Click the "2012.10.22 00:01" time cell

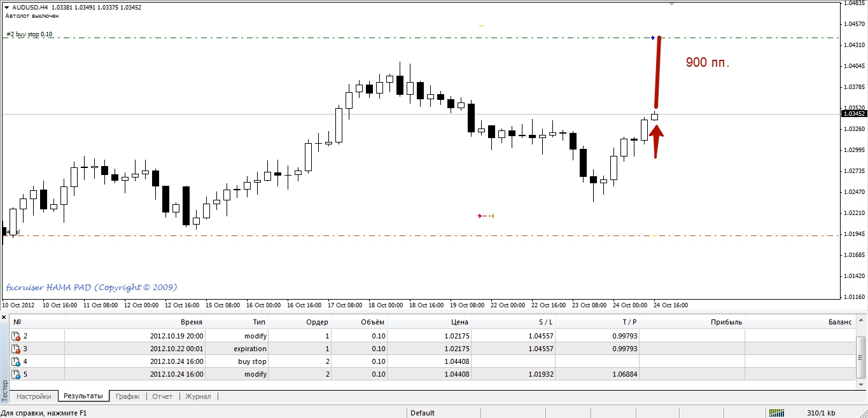177,349
